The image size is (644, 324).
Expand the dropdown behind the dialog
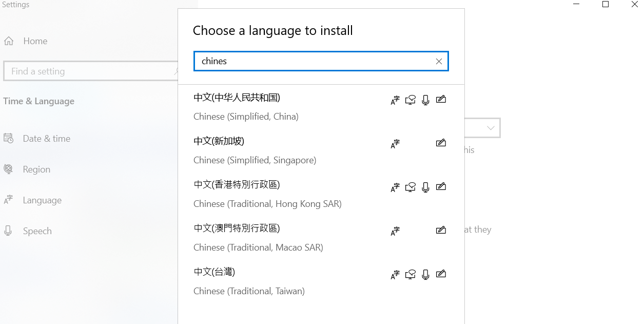click(x=490, y=128)
